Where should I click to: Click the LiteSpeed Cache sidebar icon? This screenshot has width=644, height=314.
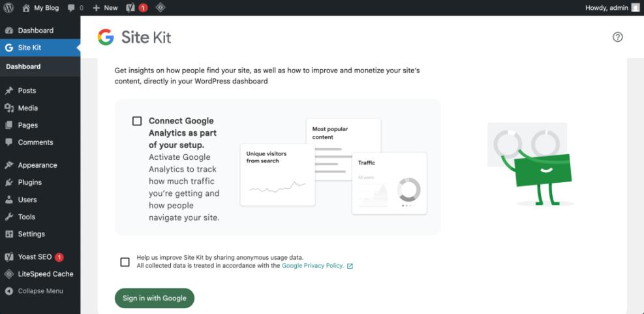(9, 274)
